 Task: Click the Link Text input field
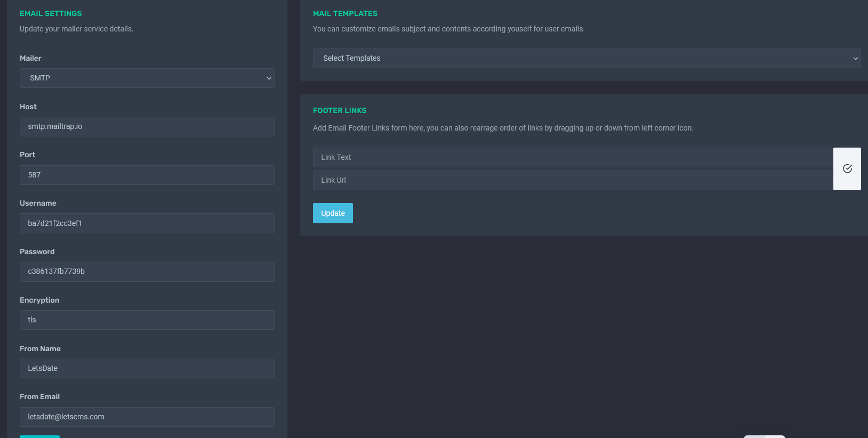coord(573,157)
